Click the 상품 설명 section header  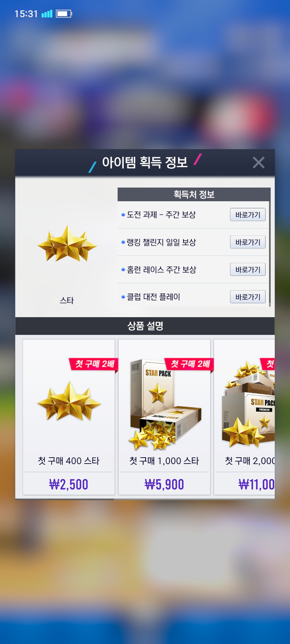(x=145, y=326)
